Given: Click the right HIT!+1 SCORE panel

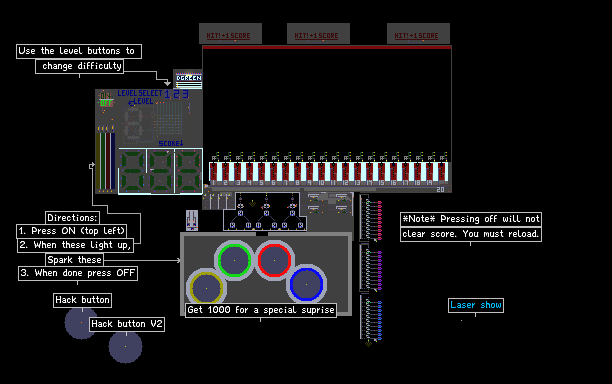Looking at the screenshot, I should (x=418, y=34).
